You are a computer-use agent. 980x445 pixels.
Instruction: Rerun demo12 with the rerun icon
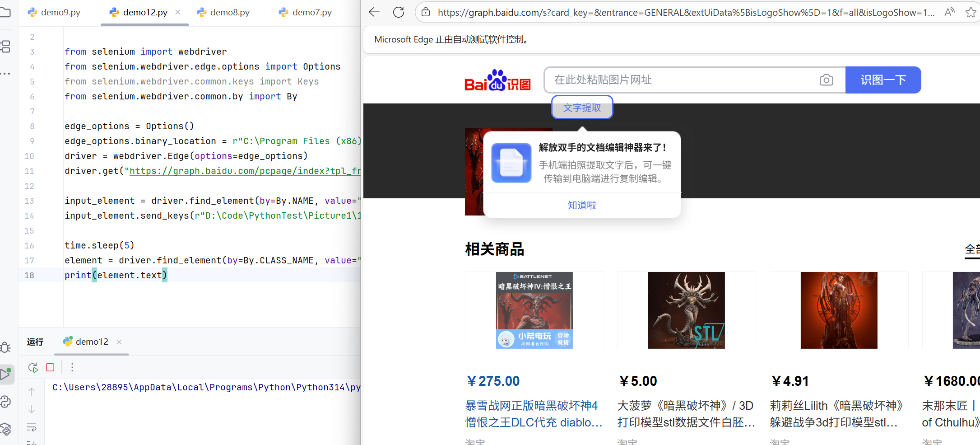pyautogui.click(x=33, y=367)
